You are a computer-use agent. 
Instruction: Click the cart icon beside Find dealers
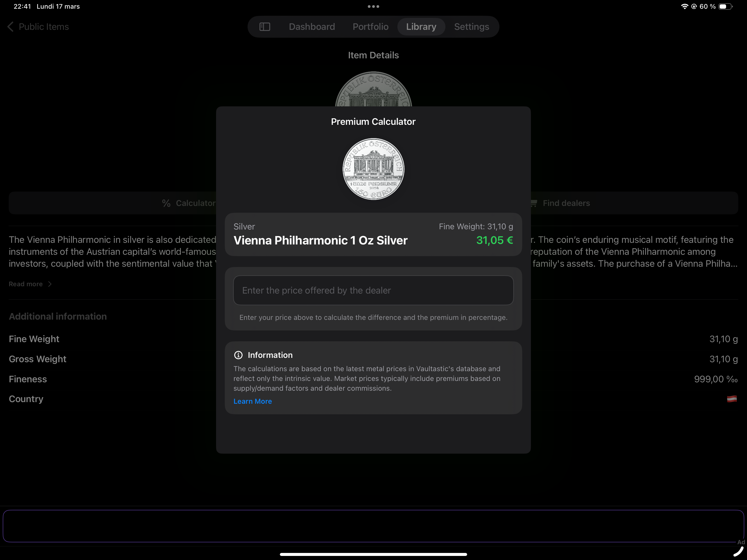click(x=534, y=203)
